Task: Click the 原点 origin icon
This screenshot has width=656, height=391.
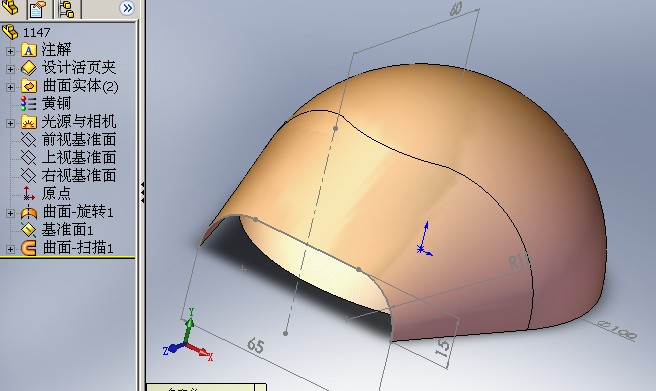Action: (x=28, y=194)
